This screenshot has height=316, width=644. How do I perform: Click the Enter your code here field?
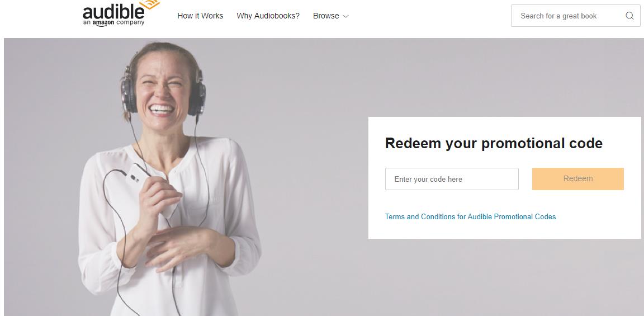(452, 179)
